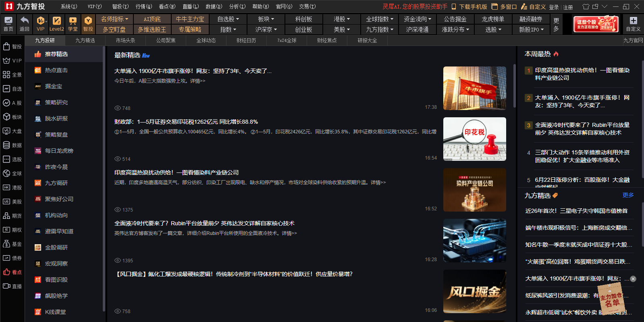
Task: Close the floating 主力加仓名单 ad
Action: (633, 279)
